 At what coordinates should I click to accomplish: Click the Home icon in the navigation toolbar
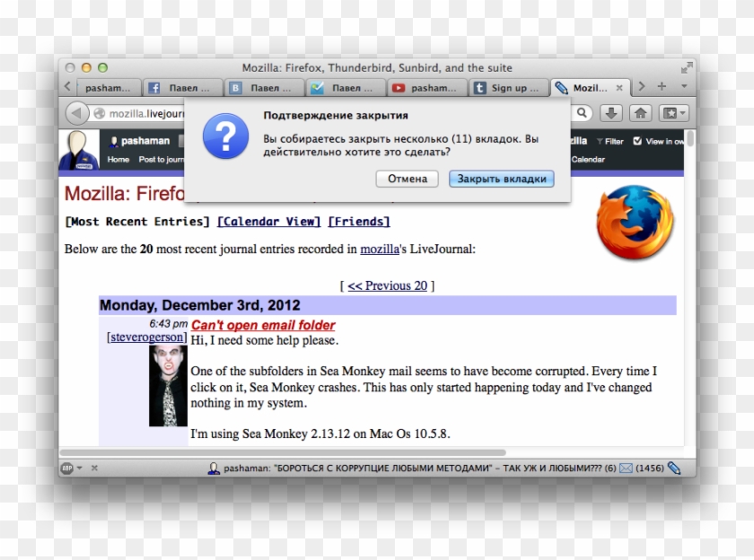[x=640, y=113]
